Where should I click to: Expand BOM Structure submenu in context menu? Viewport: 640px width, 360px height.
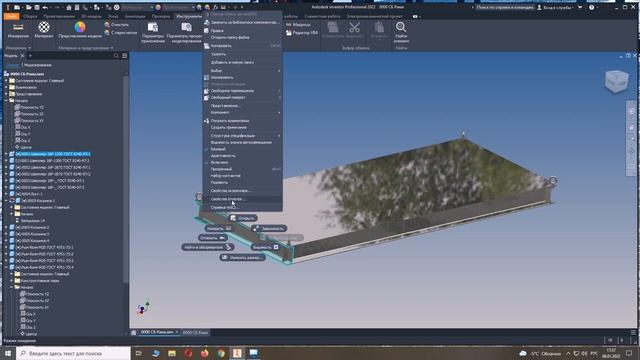242,136
